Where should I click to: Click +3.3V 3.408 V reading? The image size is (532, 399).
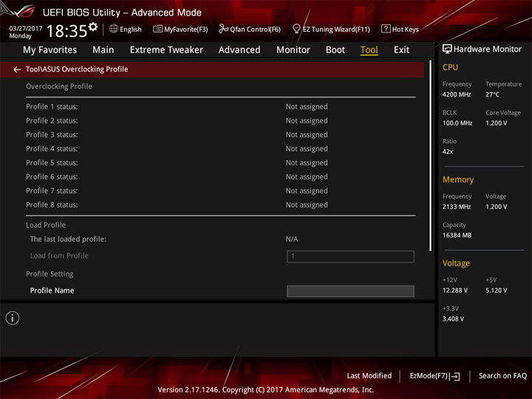453,319
